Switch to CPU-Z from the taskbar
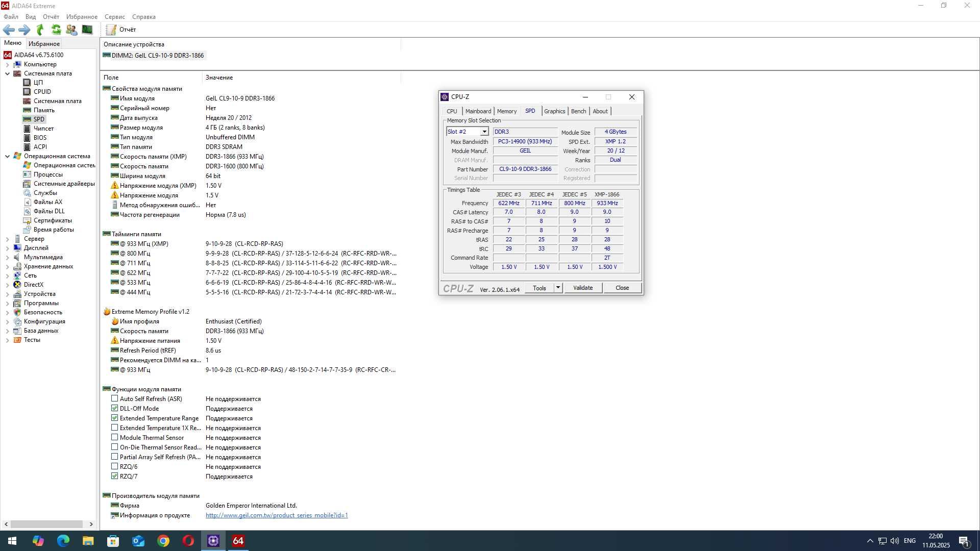 [x=213, y=541]
